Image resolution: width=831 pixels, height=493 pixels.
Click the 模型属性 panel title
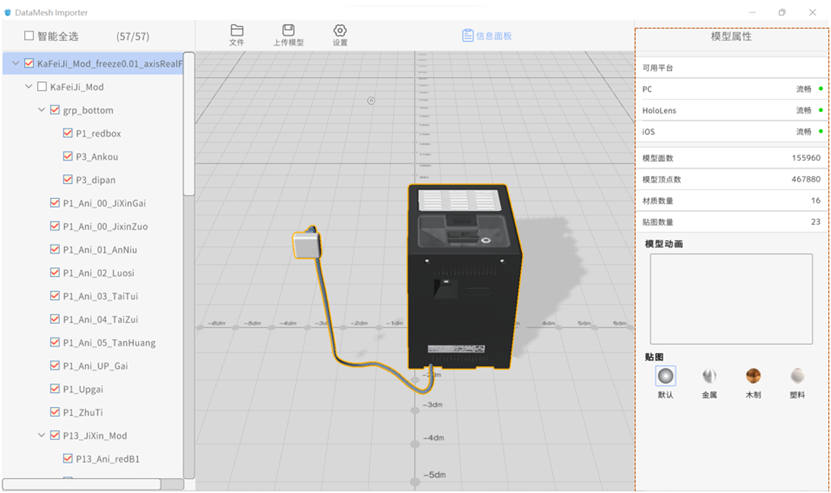tap(731, 36)
